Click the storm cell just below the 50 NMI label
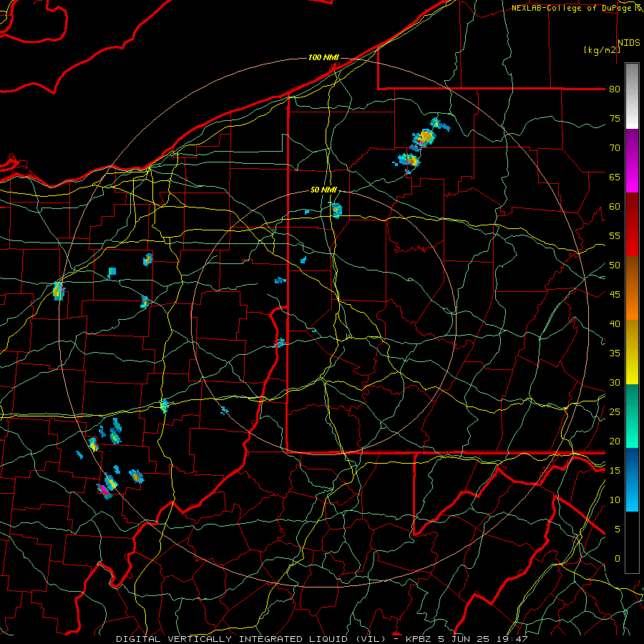This screenshot has height=644, width=644. coord(336,210)
